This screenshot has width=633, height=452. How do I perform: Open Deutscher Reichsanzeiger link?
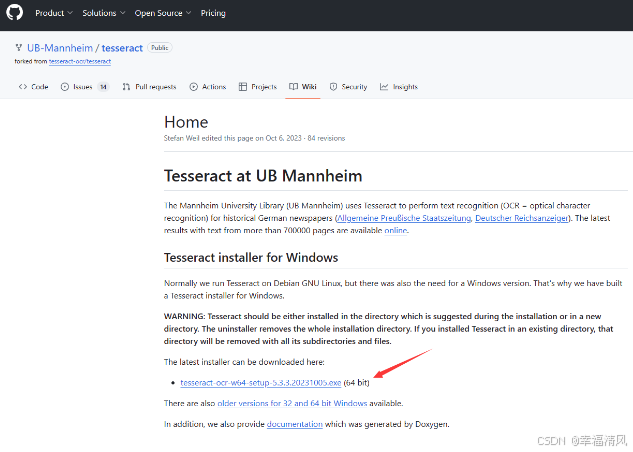click(x=522, y=218)
